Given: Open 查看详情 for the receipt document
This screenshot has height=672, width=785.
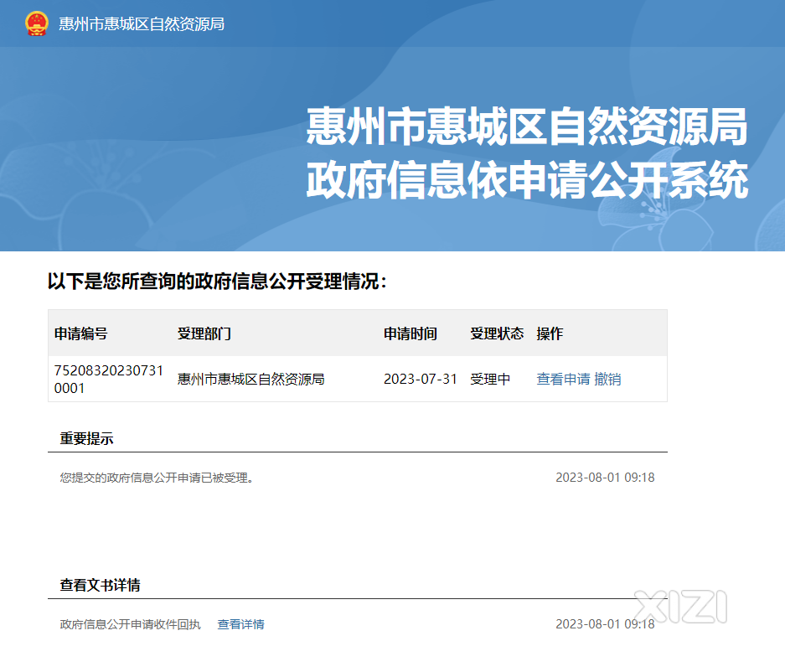Looking at the screenshot, I should pyautogui.click(x=240, y=624).
